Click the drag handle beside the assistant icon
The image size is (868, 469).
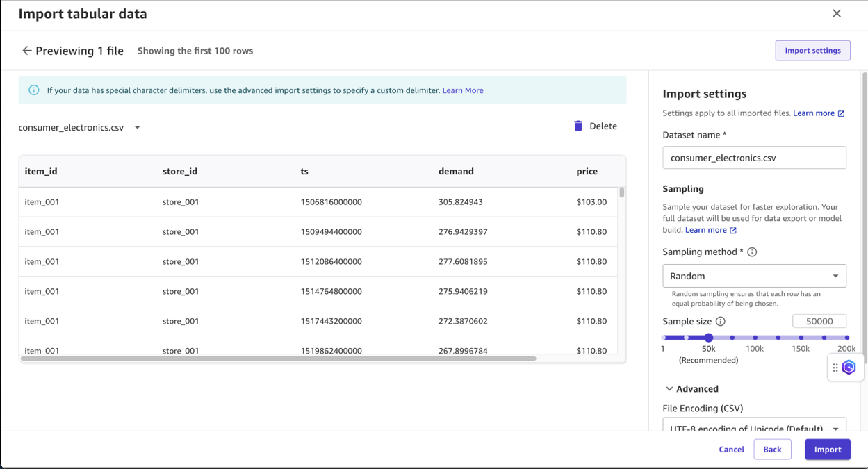pyautogui.click(x=835, y=367)
